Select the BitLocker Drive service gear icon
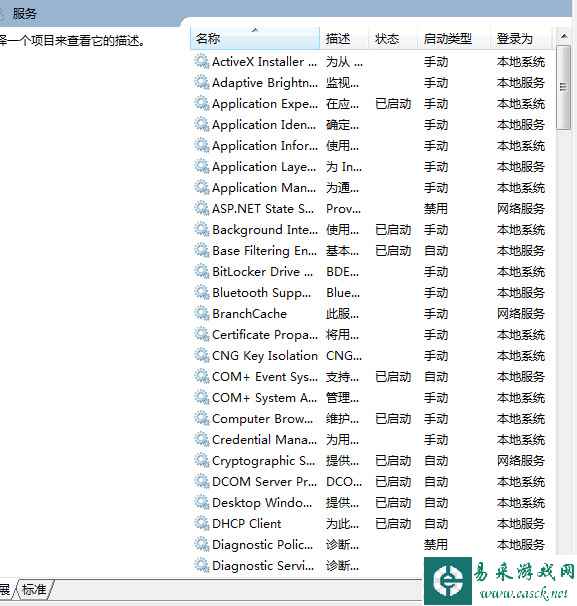Image resolution: width=577 pixels, height=606 pixels. point(202,271)
